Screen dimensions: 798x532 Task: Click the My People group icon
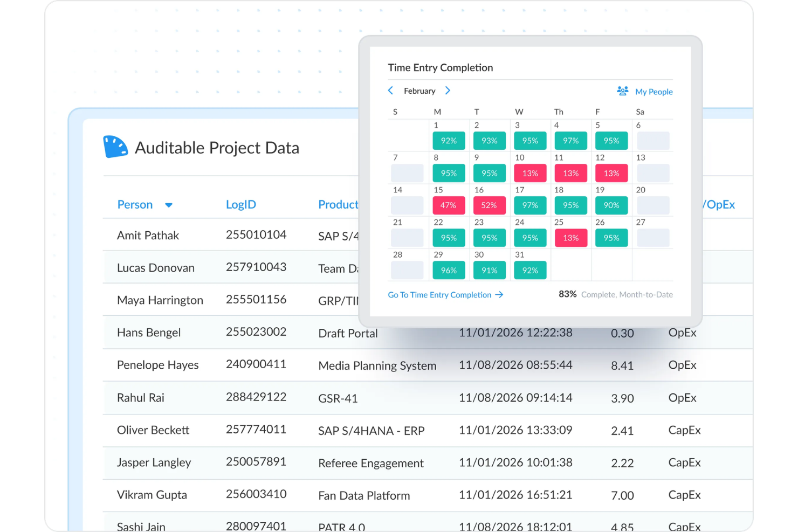pyautogui.click(x=623, y=91)
